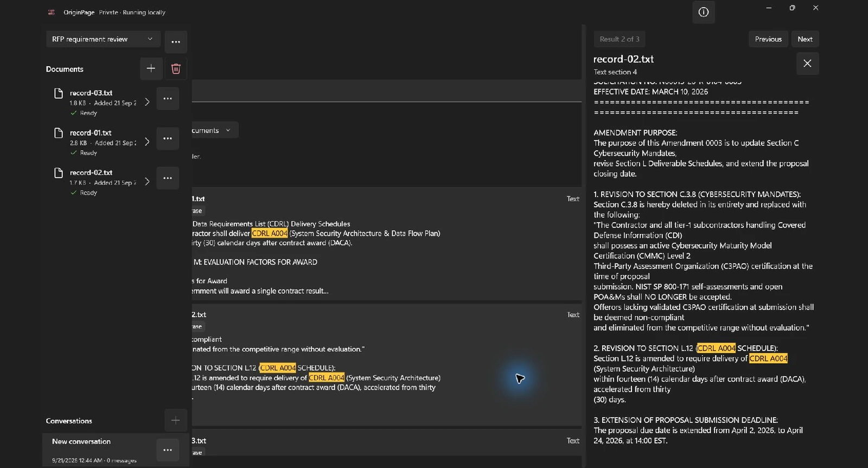
Task: Open more options for record-01.txt
Action: 168,138
